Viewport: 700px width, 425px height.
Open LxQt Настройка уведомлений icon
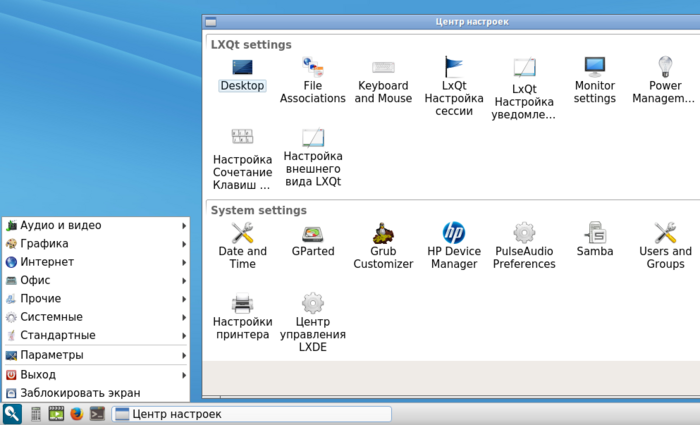(524, 88)
